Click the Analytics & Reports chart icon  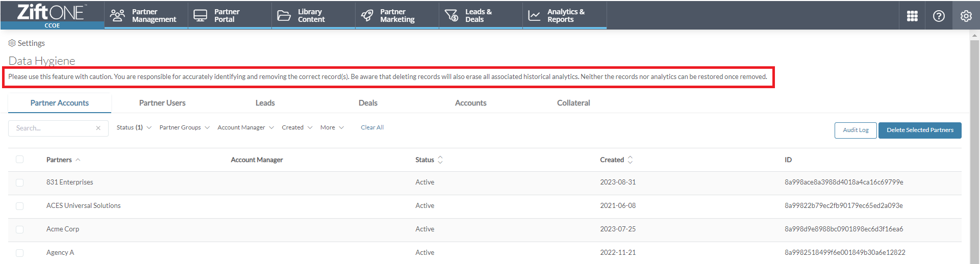534,15
